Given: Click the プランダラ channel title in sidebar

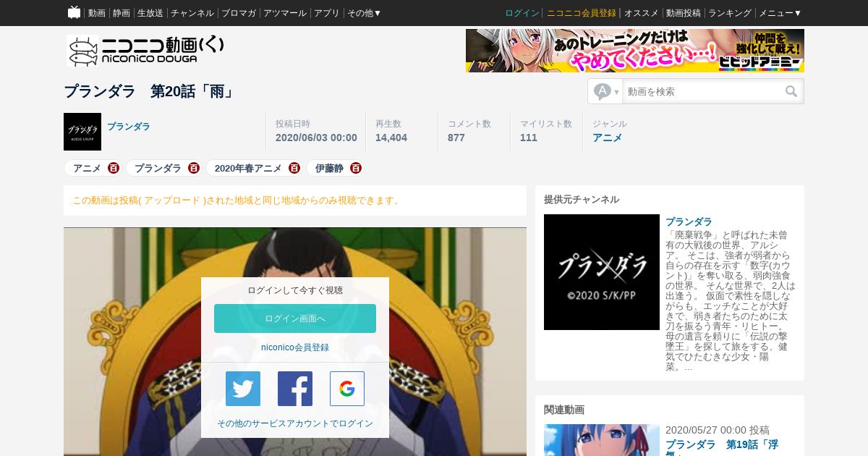Looking at the screenshot, I should (689, 221).
